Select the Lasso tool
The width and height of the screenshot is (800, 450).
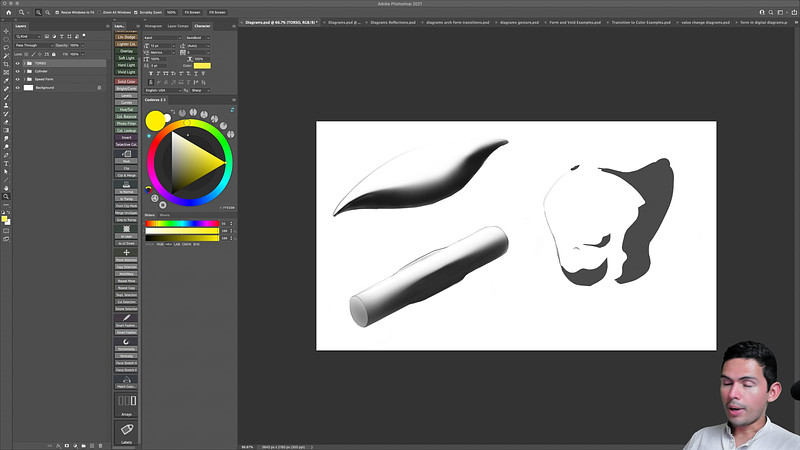click(x=6, y=47)
